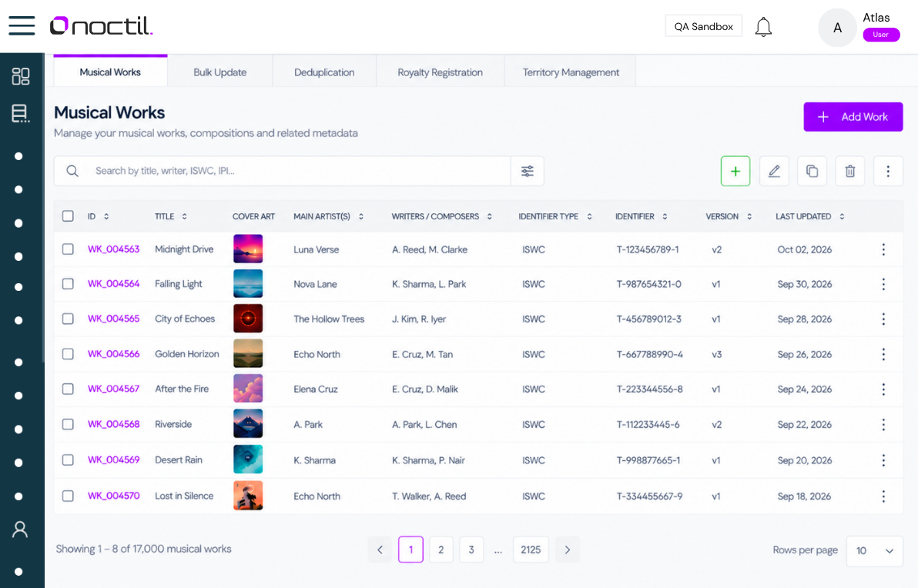Sort by the Version column
This screenshot has width=918, height=588.
[749, 216]
